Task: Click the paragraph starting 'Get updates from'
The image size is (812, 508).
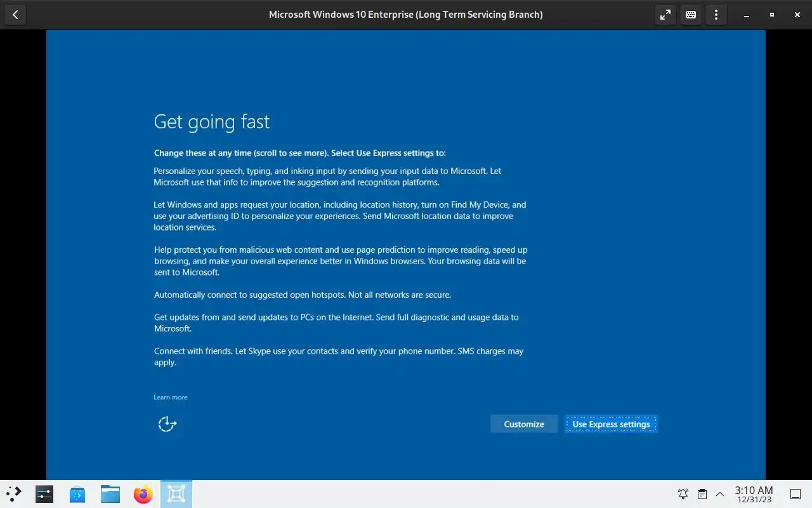Action: pyautogui.click(x=336, y=323)
